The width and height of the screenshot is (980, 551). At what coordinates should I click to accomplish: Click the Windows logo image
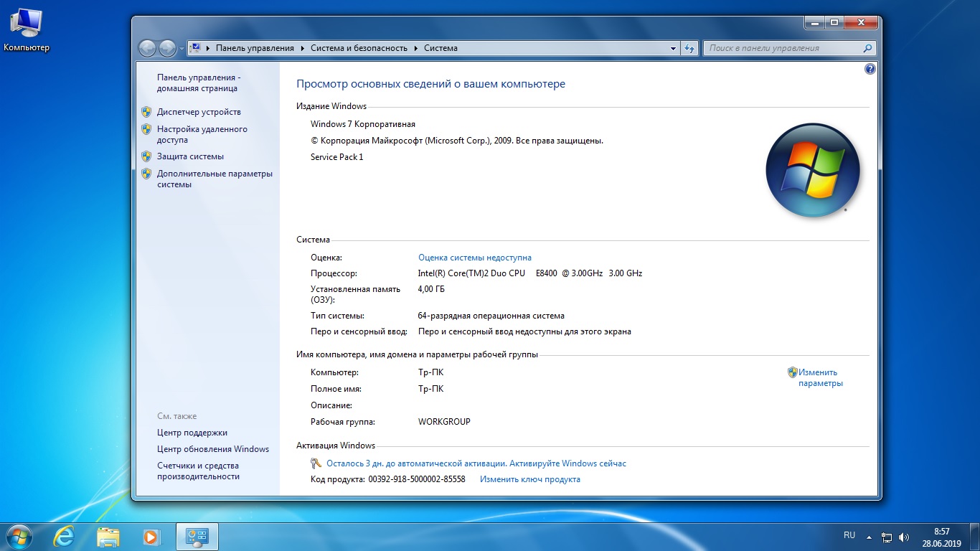[x=813, y=170]
